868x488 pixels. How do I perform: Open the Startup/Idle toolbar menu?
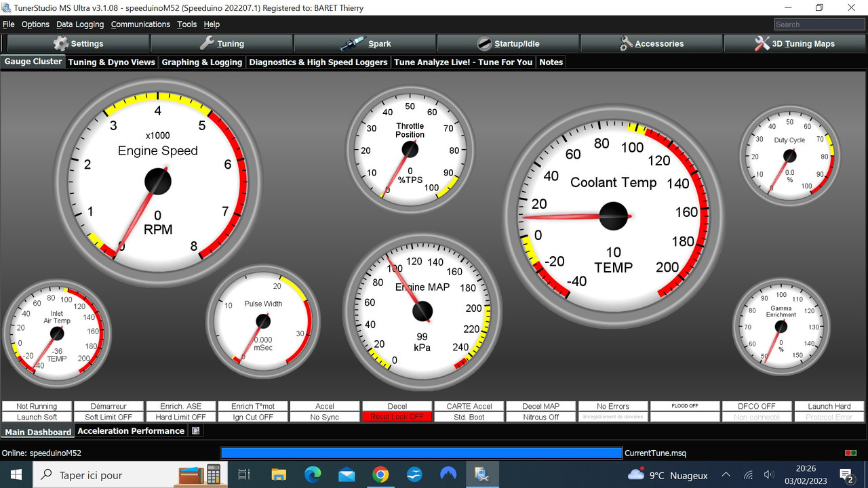pos(508,43)
